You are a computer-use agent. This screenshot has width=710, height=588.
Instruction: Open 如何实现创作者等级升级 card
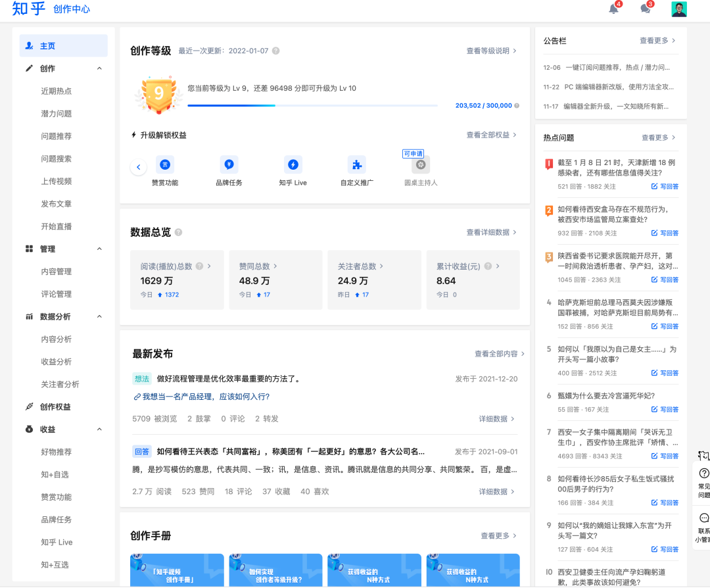pyautogui.click(x=275, y=570)
